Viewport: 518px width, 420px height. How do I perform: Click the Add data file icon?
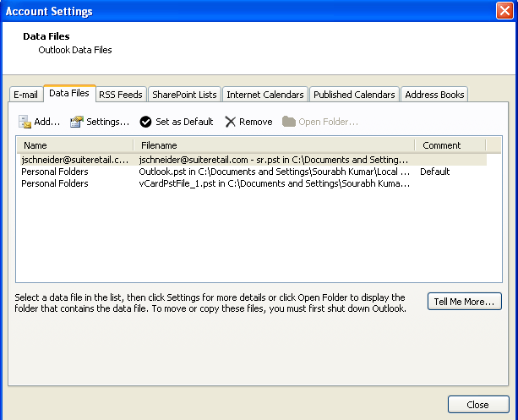(25, 122)
